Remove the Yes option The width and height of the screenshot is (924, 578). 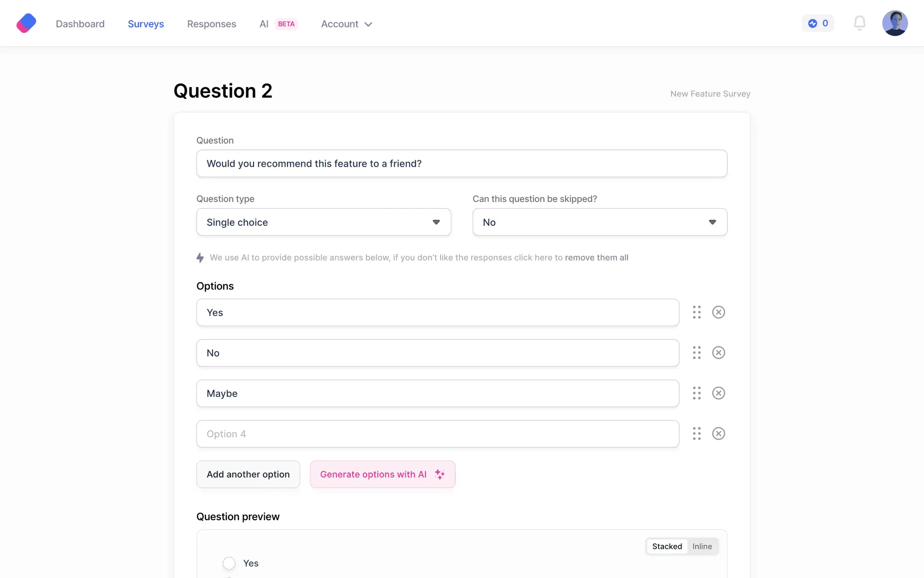719,312
